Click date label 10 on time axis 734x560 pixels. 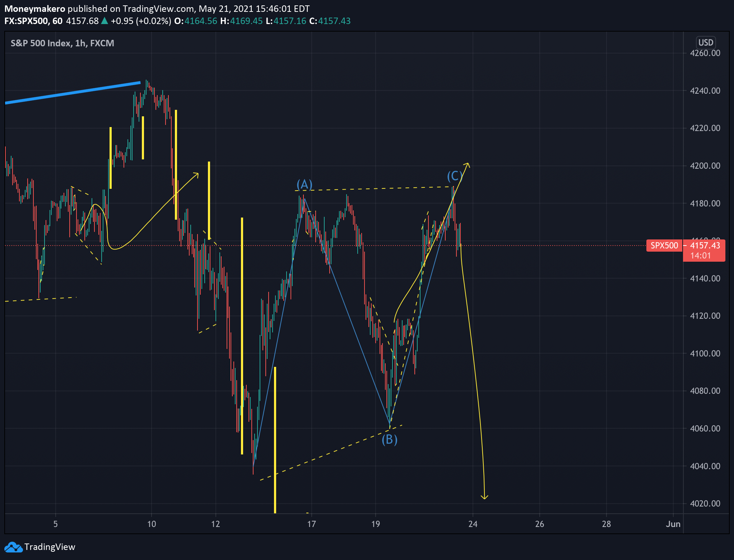[152, 524]
